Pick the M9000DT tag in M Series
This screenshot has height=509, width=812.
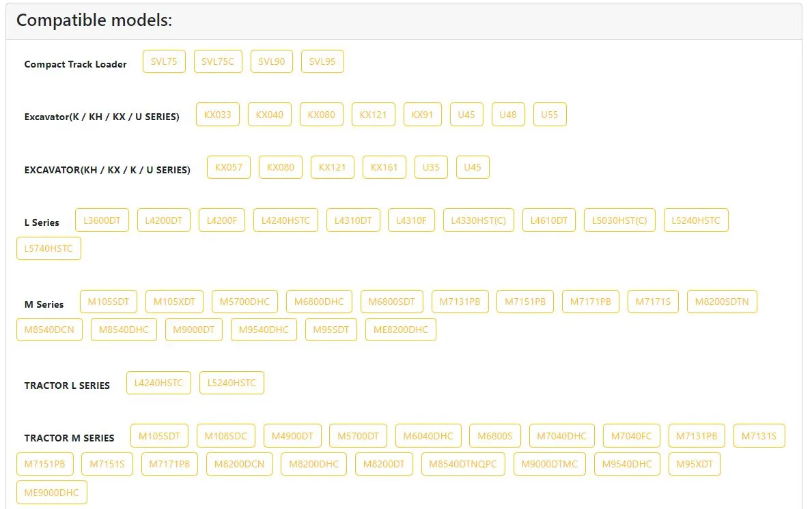click(194, 330)
